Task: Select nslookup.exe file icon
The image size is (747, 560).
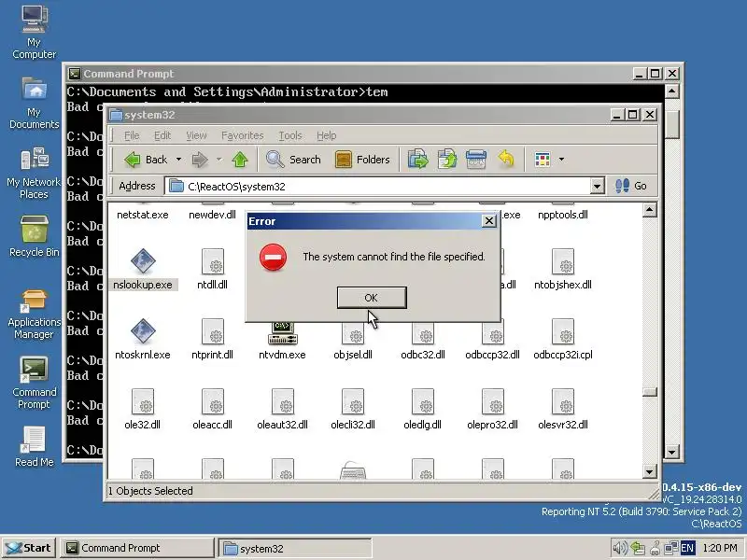Action: (143, 261)
